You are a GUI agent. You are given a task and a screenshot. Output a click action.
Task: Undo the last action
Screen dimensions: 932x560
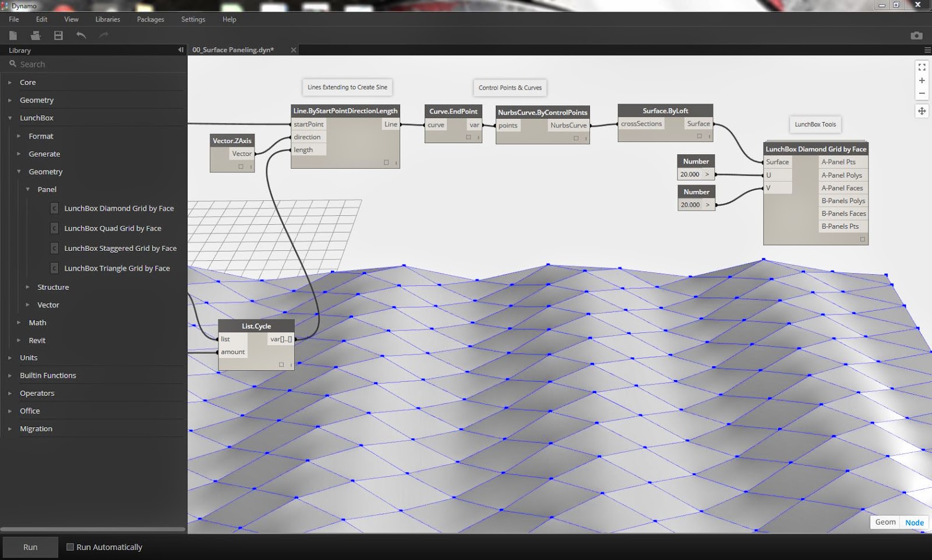[81, 36]
